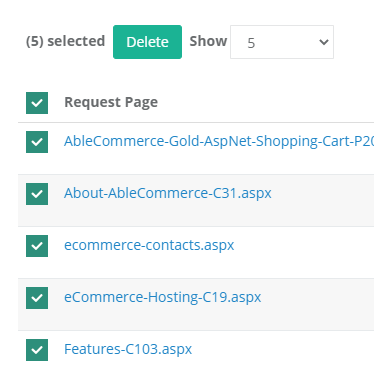
Task: Click the (5) selected count label
Action: click(65, 41)
